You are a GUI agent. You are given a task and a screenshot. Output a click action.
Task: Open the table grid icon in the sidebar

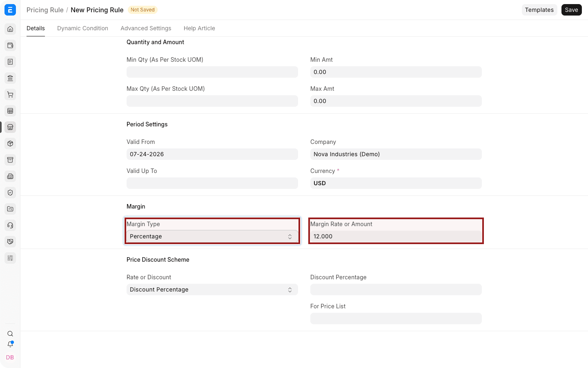(10, 111)
